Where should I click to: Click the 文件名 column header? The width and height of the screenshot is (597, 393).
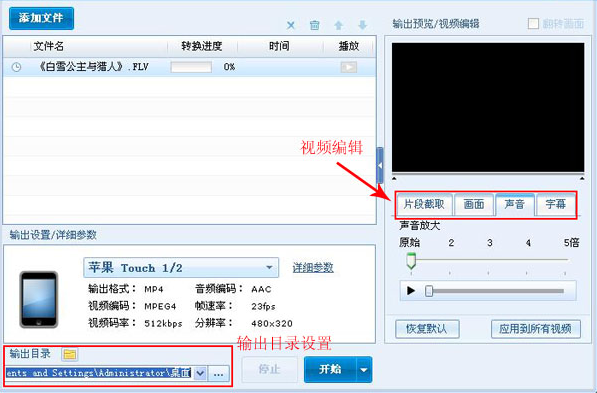click(48, 46)
